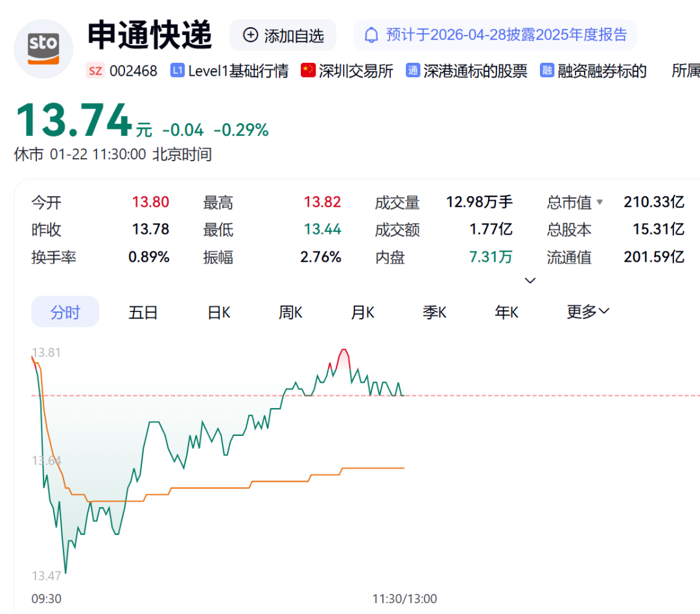Click the bell reminder icon
The image size is (700, 614).
[371, 35]
